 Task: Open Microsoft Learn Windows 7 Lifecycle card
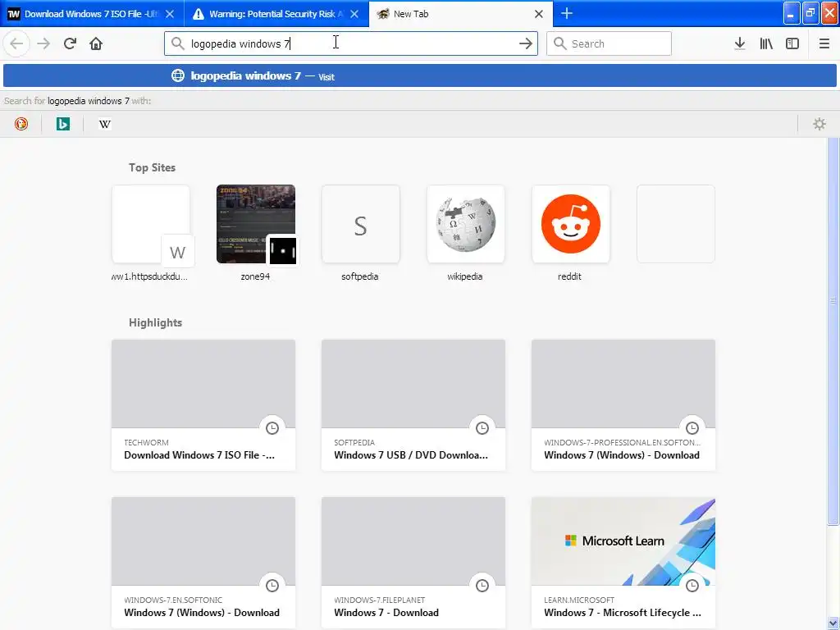(623, 563)
